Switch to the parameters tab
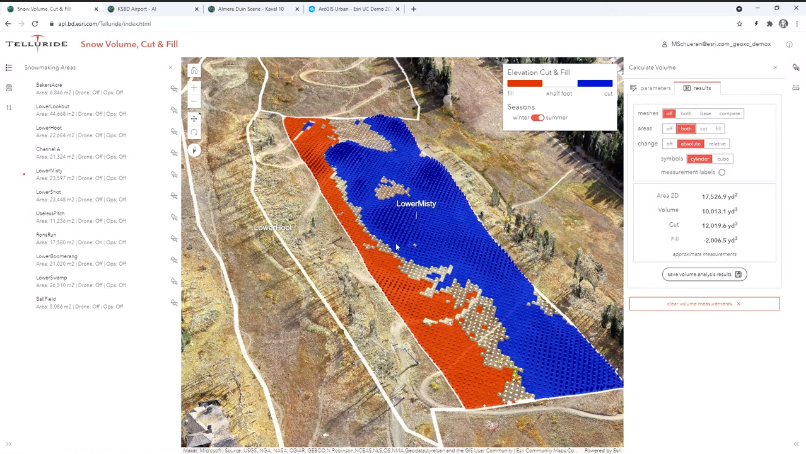Screen dimensions: 806x454 [x=651, y=88]
